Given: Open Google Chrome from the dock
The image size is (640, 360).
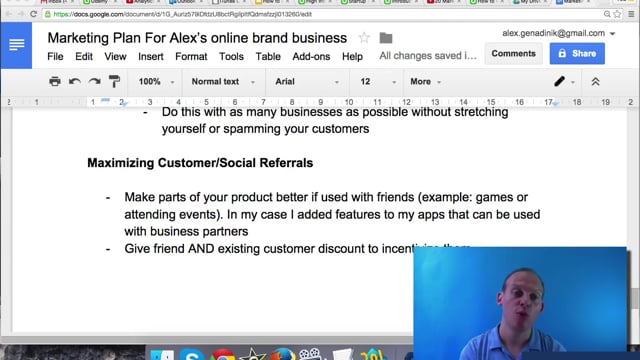Looking at the screenshot, I should click(x=222, y=354).
